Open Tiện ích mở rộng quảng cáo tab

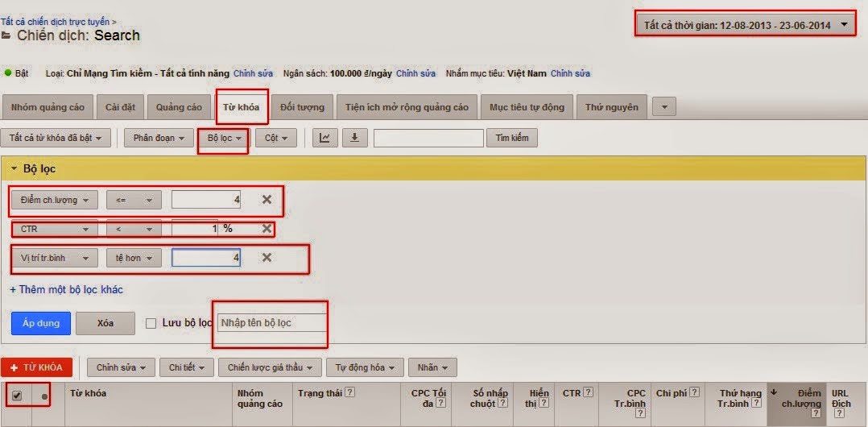pos(407,107)
